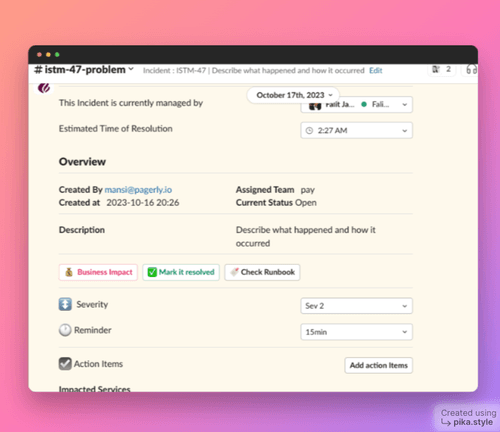Click the Add action Items button
Viewport: 500px width, 432px height.
click(378, 365)
